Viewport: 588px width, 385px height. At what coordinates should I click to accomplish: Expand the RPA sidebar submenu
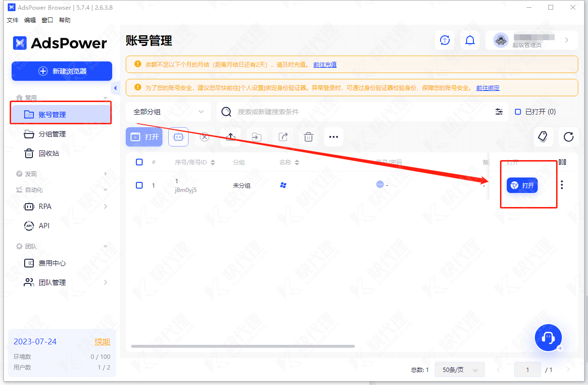[105, 207]
